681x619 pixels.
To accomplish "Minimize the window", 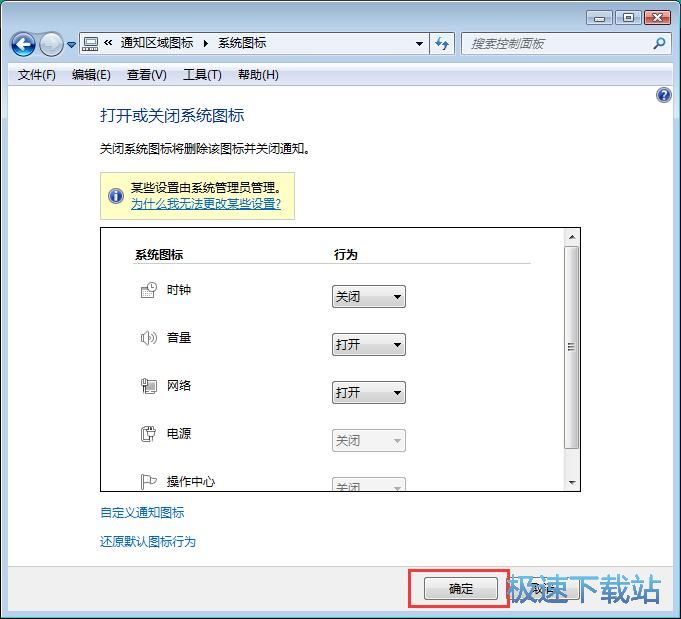I will [599, 18].
